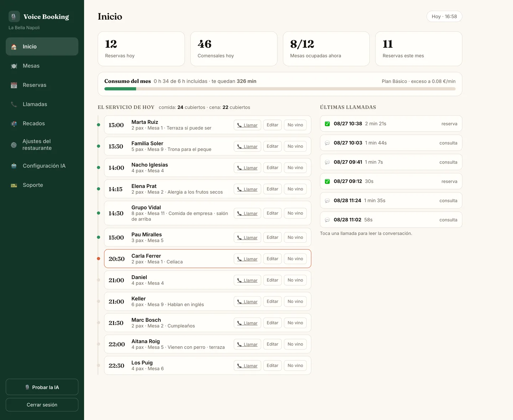Select Recados in the sidebar
Viewport: 513px width, 420px height.
pyautogui.click(x=42, y=124)
